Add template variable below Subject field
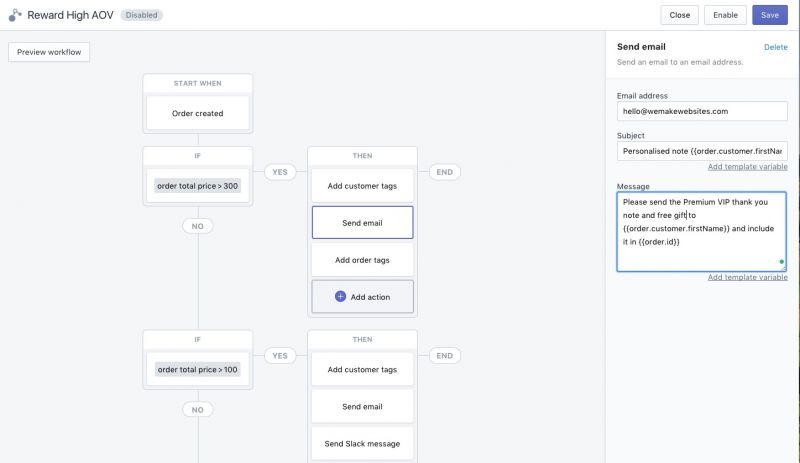Viewport: 800px width, 463px height. 747,167
